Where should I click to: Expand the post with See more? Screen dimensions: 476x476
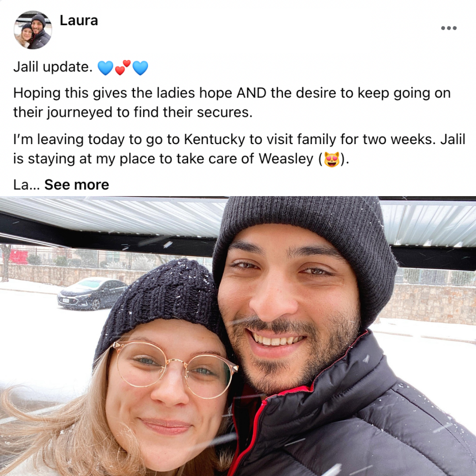(x=77, y=185)
